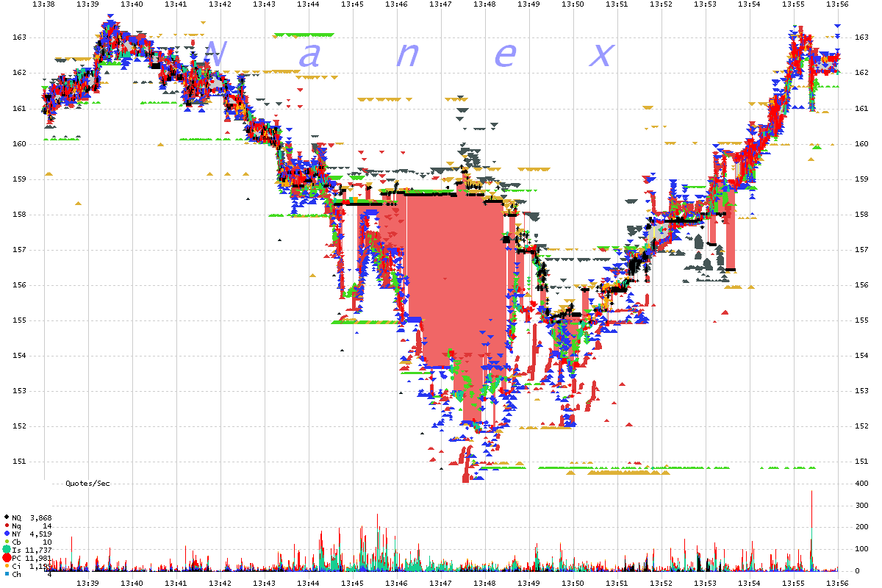Screen dimensions: 882x588
Task: Click the large red PC legend circle
Action: pos(7,558)
